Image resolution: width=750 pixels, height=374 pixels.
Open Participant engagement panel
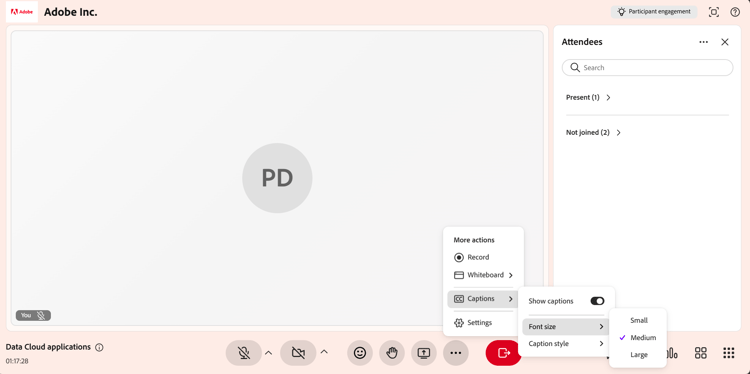(654, 12)
